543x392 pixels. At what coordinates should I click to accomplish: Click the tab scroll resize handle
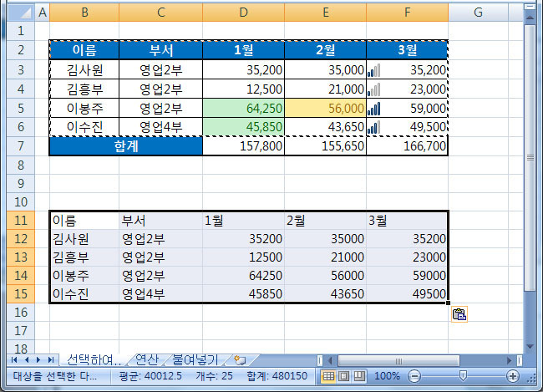click(x=320, y=360)
